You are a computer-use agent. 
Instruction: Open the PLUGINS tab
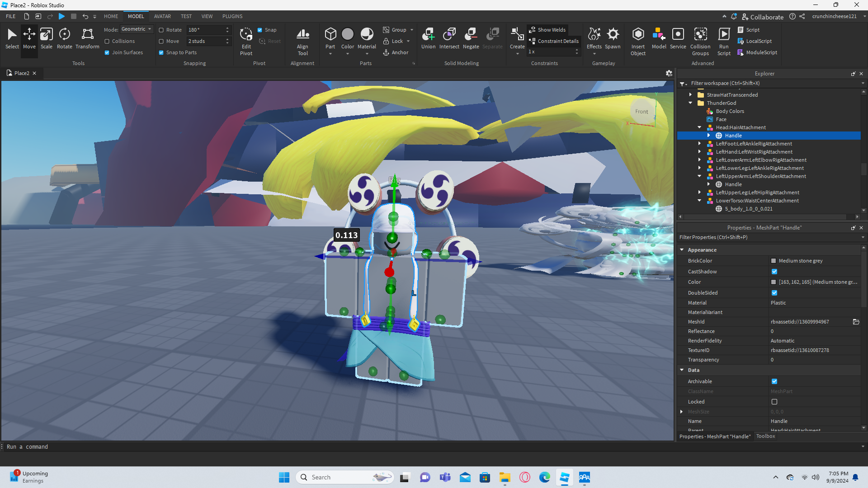click(232, 16)
